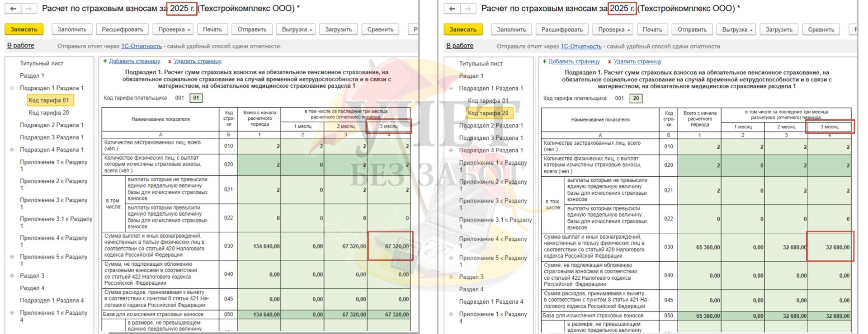
Task: Expand Раздел 3 in the right window tree
Action: [x=451, y=277]
